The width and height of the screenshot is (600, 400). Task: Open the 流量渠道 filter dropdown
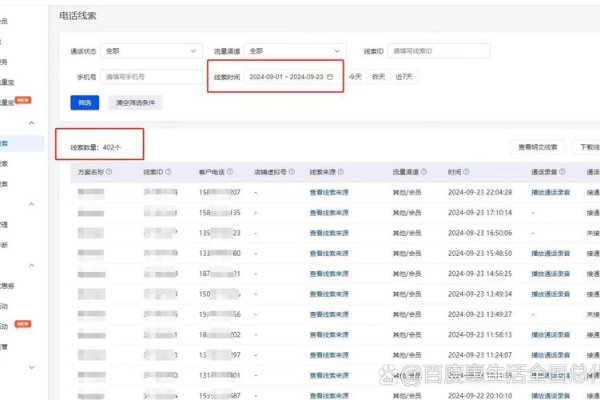[x=295, y=51]
